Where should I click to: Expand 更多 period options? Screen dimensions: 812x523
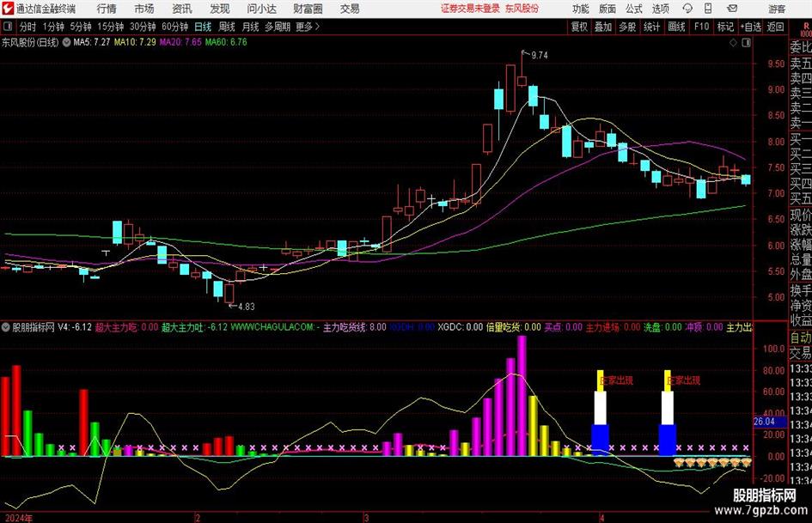(x=308, y=27)
